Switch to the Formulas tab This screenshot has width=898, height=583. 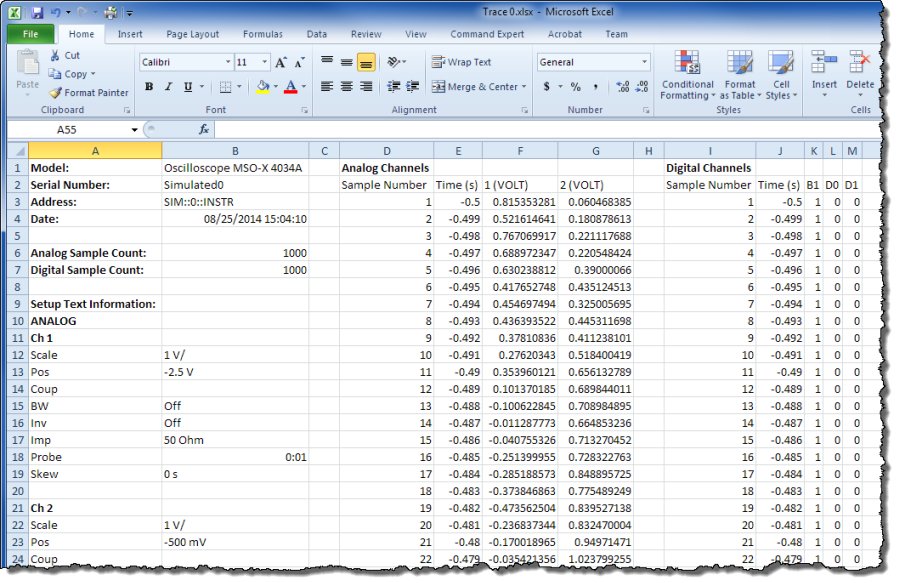[x=263, y=34]
